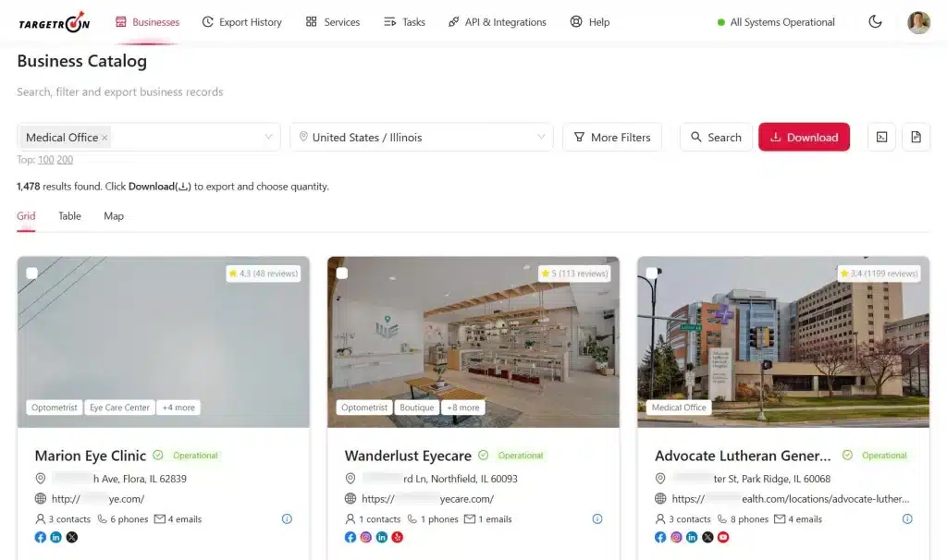Viewport: 947px width, 560px height.
Task: Click '6 phones' on Marion card
Action: coord(123,519)
